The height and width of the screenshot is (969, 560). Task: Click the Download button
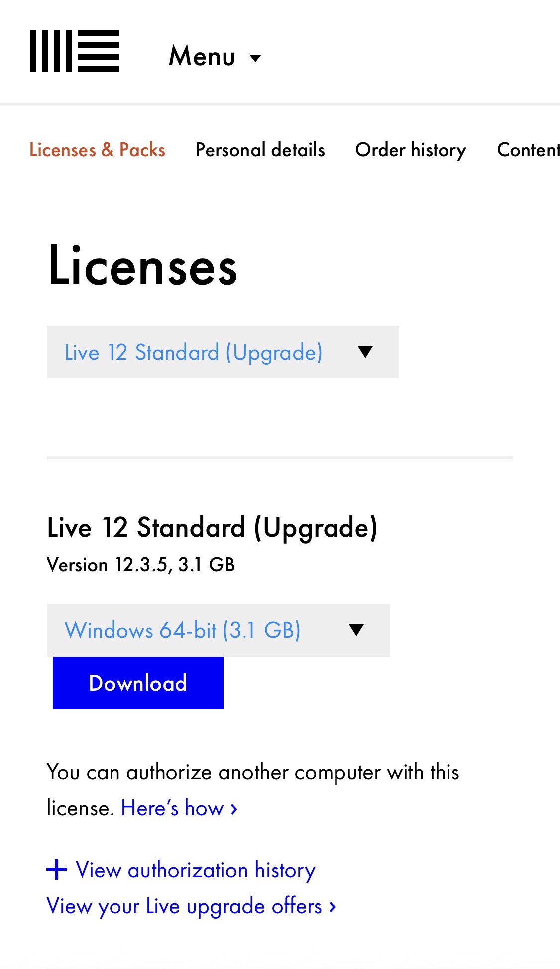point(137,683)
